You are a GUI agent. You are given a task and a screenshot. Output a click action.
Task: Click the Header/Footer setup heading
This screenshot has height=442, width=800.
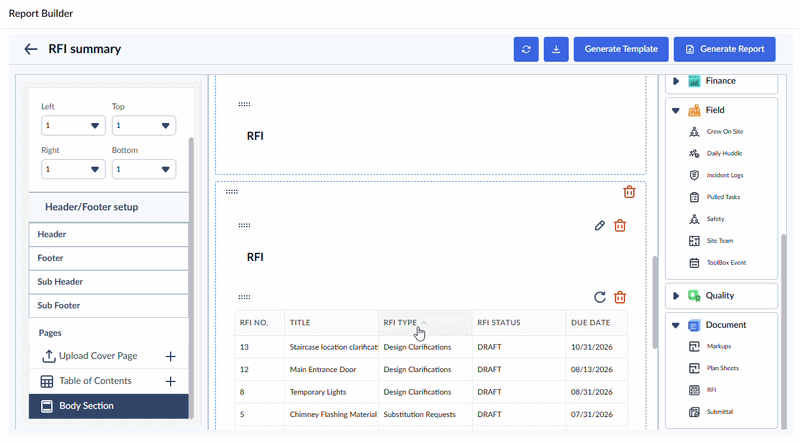92,207
